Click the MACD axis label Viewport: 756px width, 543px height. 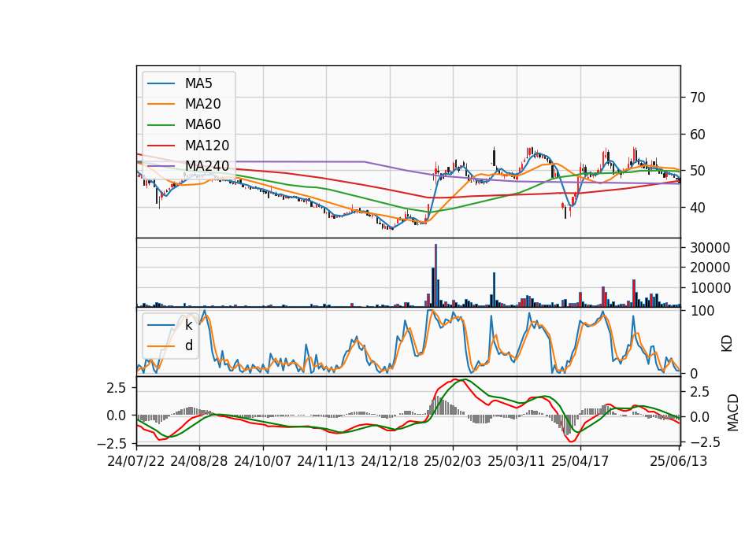point(733,412)
